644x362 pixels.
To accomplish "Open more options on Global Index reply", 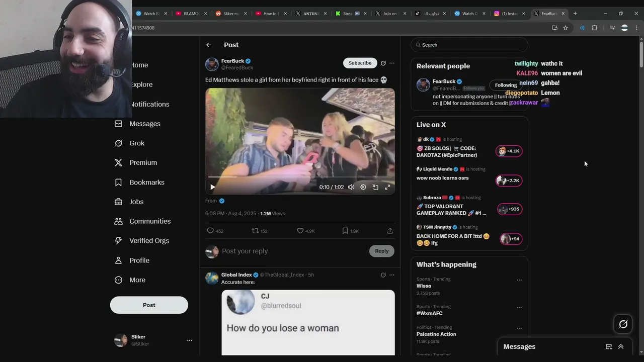I will coord(392,275).
